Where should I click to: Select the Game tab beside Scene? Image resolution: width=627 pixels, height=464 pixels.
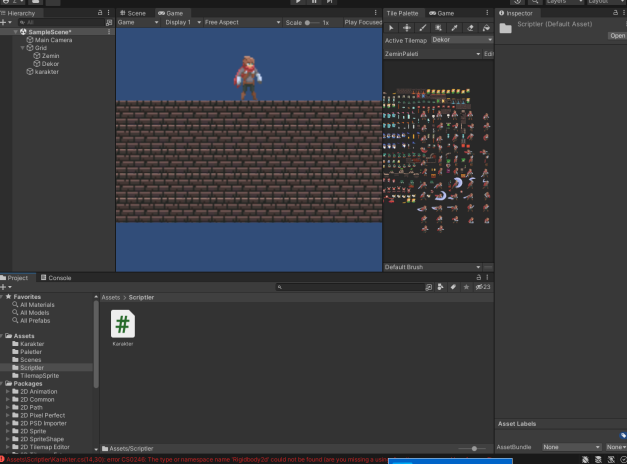[x=171, y=13]
